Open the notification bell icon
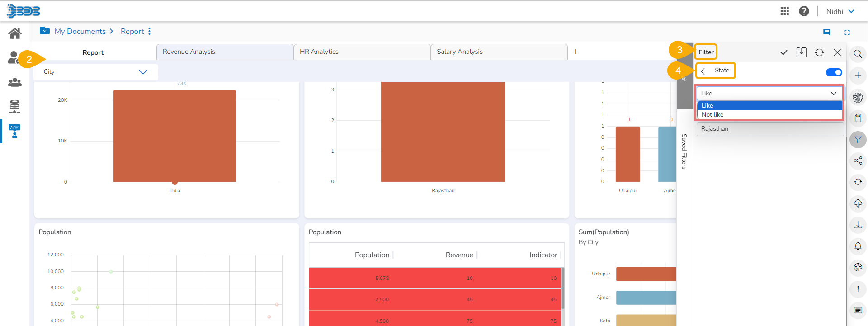 coord(858,246)
